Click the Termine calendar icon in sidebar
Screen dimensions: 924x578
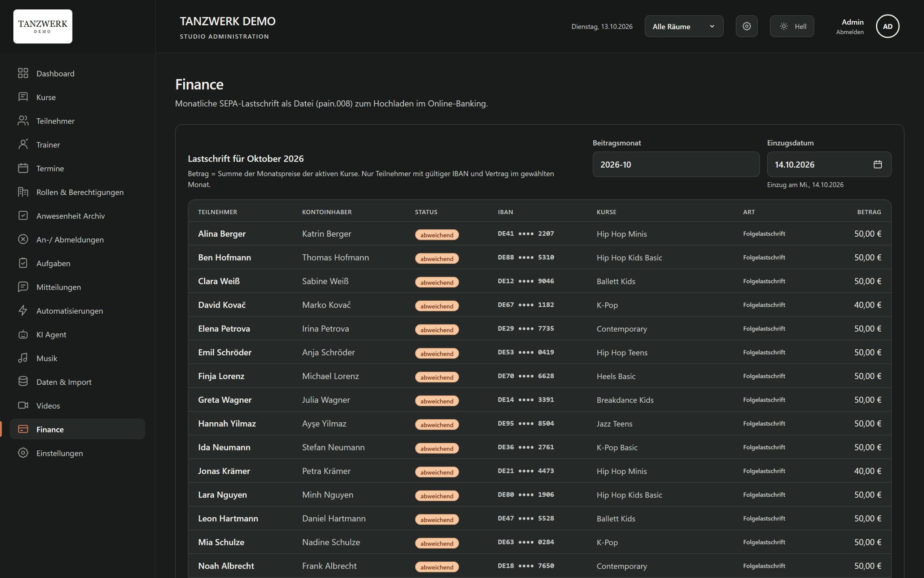click(23, 168)
